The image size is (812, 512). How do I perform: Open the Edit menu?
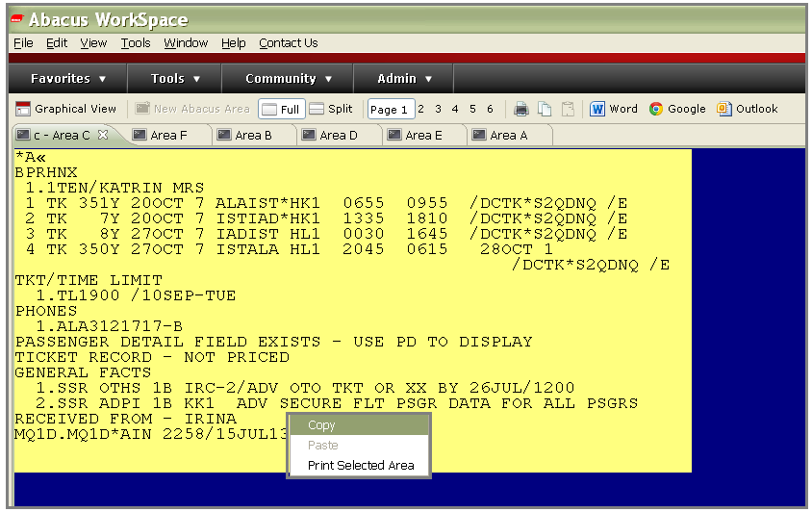[x=57, y=43]
